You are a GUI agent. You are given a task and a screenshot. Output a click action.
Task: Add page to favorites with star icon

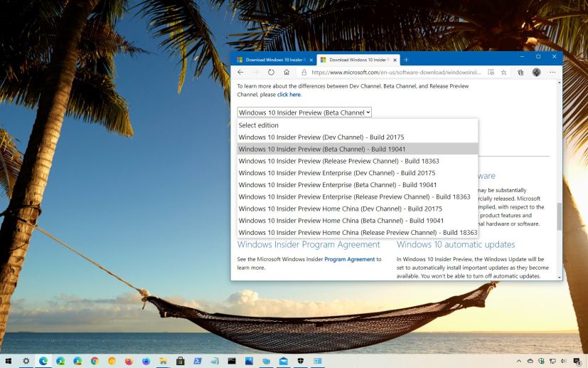point(503,73)
